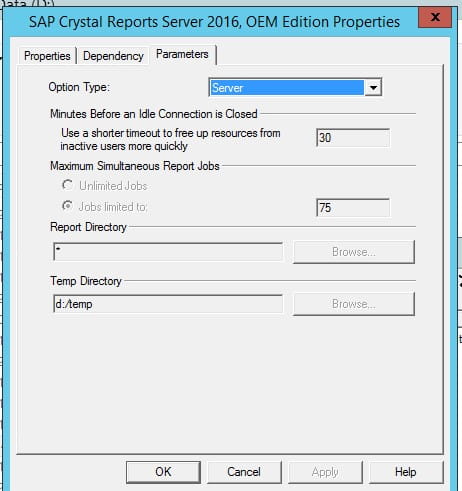Close the Crystal Reports Server Properties dialog
The width and height of the screenshot is (462, 491).
pos(435,17)
